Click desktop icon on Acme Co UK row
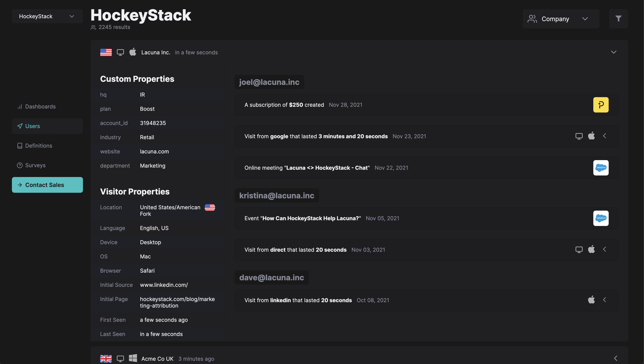This screenshot has width=644, height=364. [x=120, y=359]
